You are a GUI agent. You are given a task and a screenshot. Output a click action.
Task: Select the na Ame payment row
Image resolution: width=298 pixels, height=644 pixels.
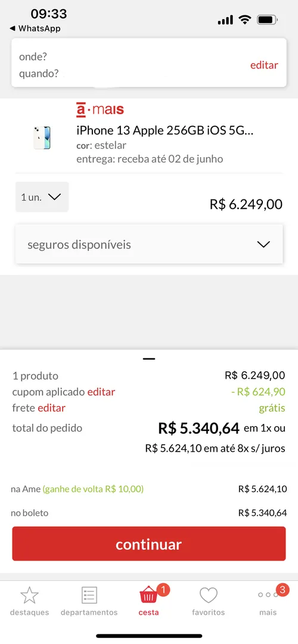click(149, 489)
